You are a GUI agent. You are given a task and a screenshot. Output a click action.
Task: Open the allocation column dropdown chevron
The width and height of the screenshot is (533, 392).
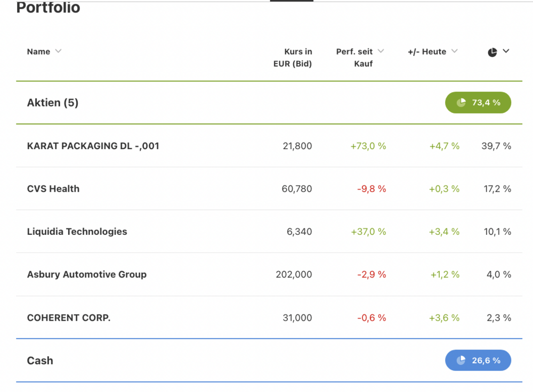click(x=506, y=51)
